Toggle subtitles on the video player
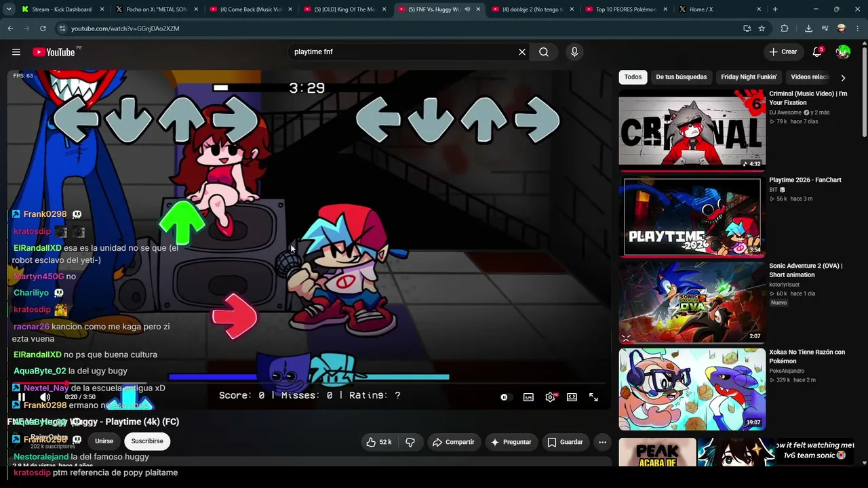 (528, 397)
